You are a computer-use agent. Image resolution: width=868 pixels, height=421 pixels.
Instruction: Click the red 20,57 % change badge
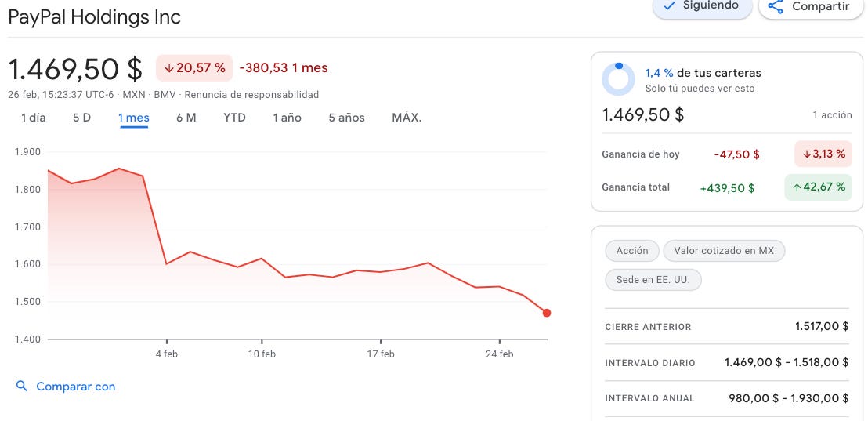tap(194, 68)
